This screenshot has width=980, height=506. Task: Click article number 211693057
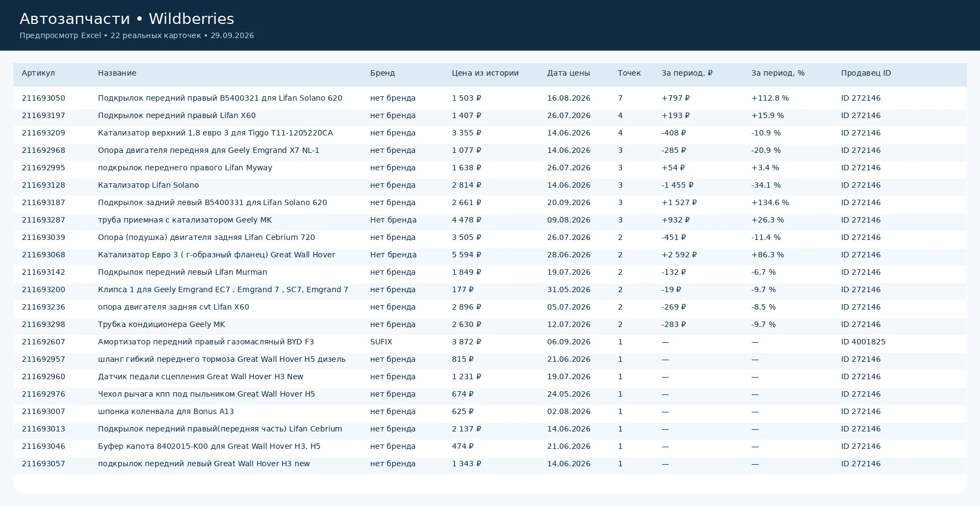[x=44, y=464]
